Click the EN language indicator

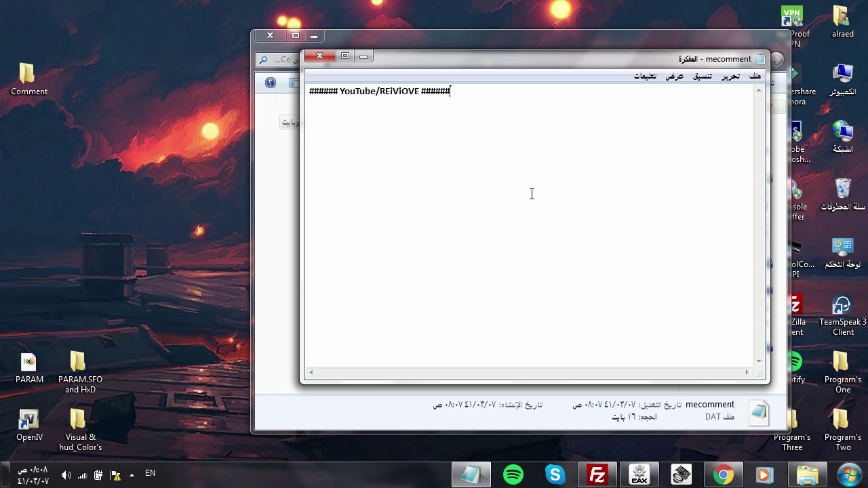tap(151, 473)
